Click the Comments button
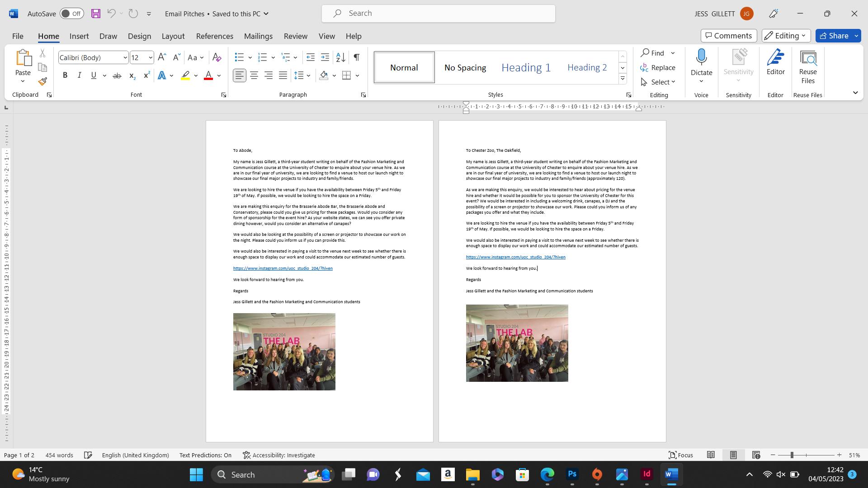Image resolution: width=868 pixels, height=488 pixels. (728, 36)
